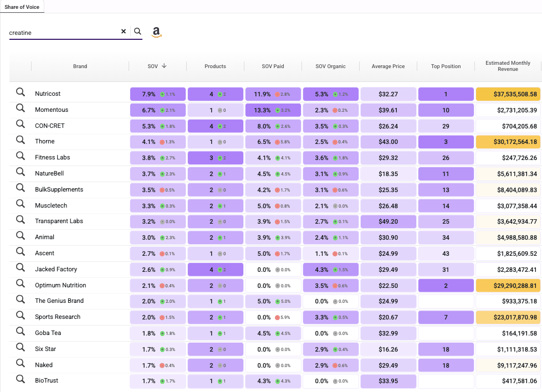This screenshot has height=392, width=542.
Task: Sort the table by Brand column
Action: [x=80, y=66]
